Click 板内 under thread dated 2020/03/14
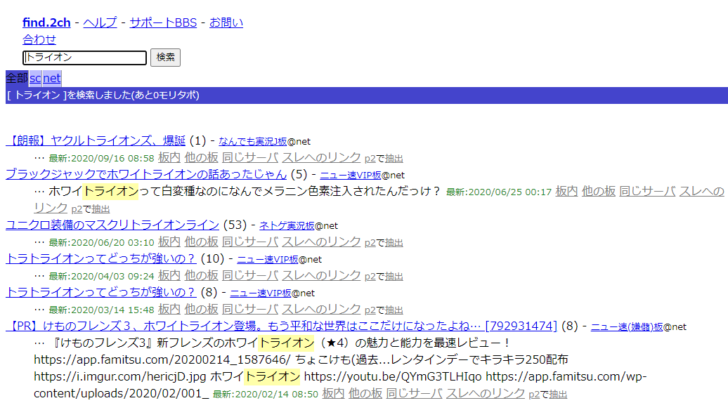The height and width of the screenshot is (403, 728). (169, 309)
